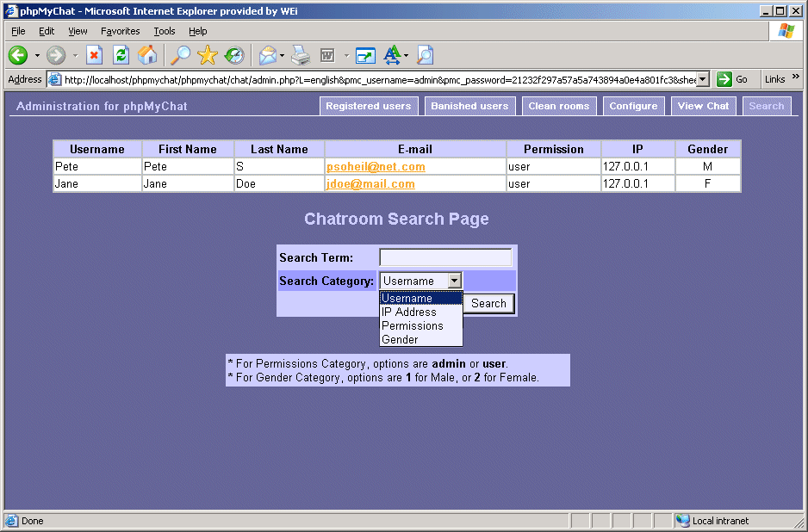The image size is (808, 532).
Task: Choose Username in the dropdown list
Action: [421, 298]
